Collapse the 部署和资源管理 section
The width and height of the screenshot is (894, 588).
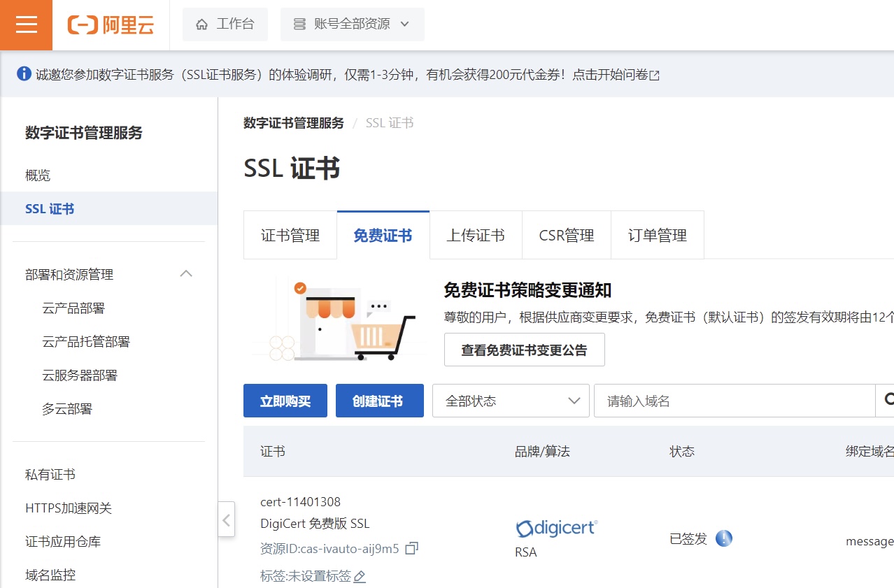pos(186,274)
